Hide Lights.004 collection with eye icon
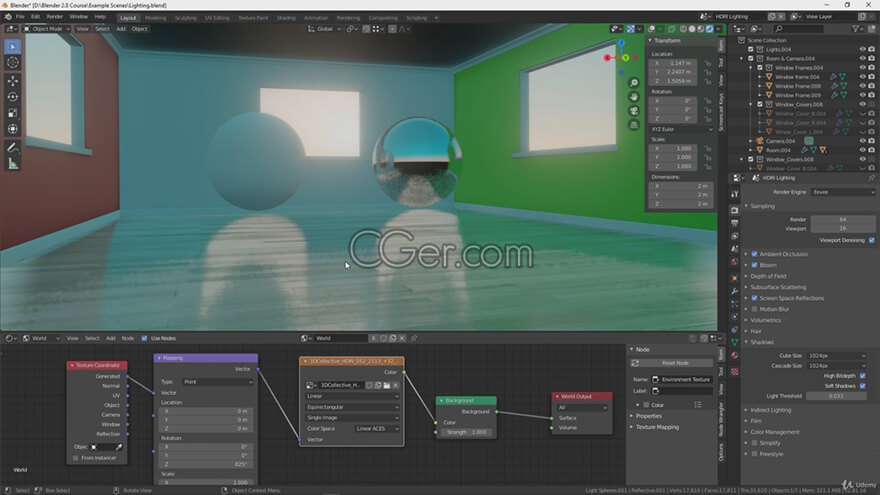This screenshot has width=880, height=495. tap(863, 49)
